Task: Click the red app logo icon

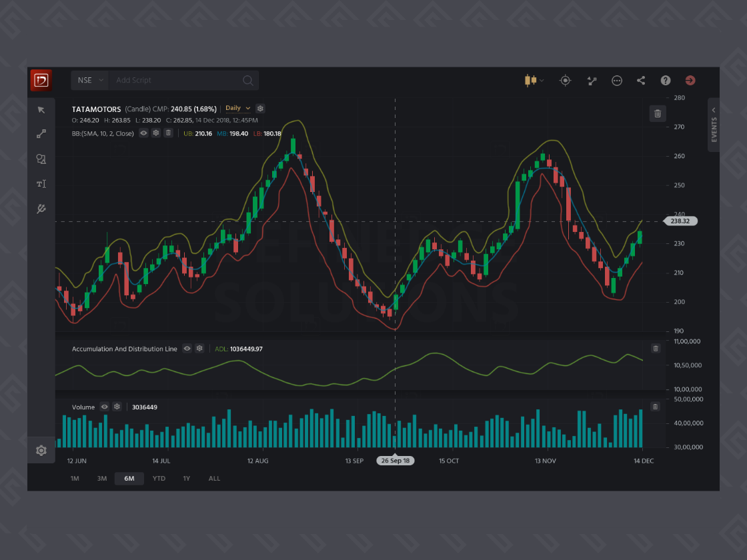Action: [41, 80]
